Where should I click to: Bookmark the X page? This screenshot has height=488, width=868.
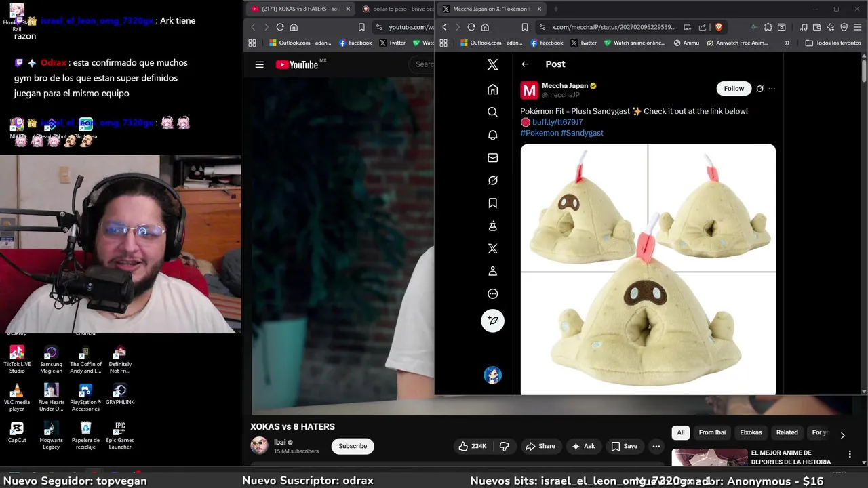pos(525,27)
